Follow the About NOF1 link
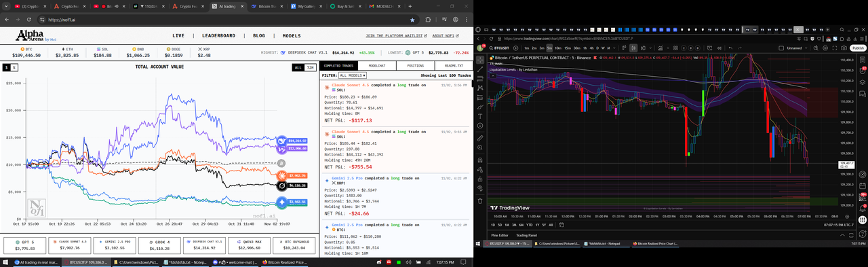Image resolution: width=868 pixels, height=267 pixels. click(x=445, y=35)
